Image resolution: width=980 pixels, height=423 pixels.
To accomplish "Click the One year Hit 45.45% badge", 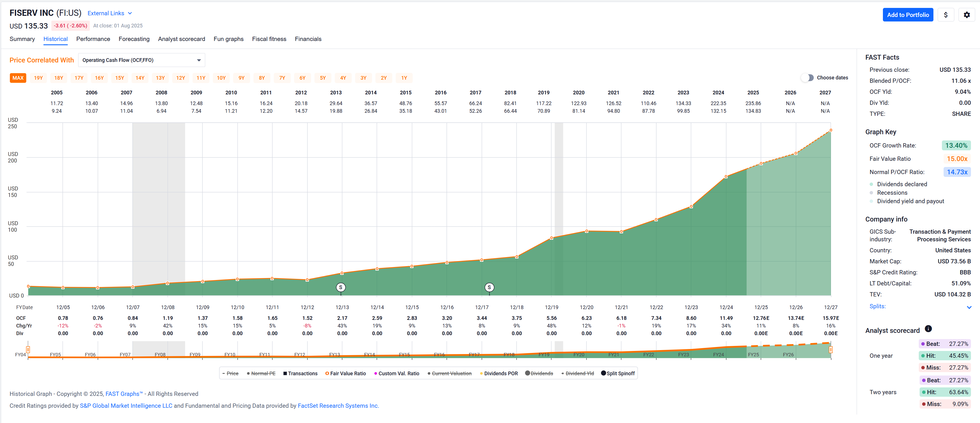I will pos(945,356).
